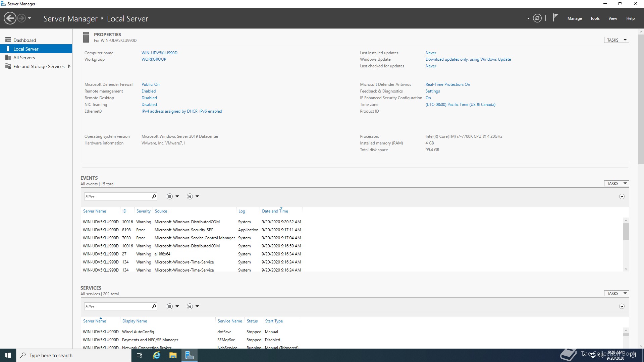Image resolution: width=644 pixels, height=362 pixels.
Task: Expand the Events filter criteria chevron
Action: 622,197
